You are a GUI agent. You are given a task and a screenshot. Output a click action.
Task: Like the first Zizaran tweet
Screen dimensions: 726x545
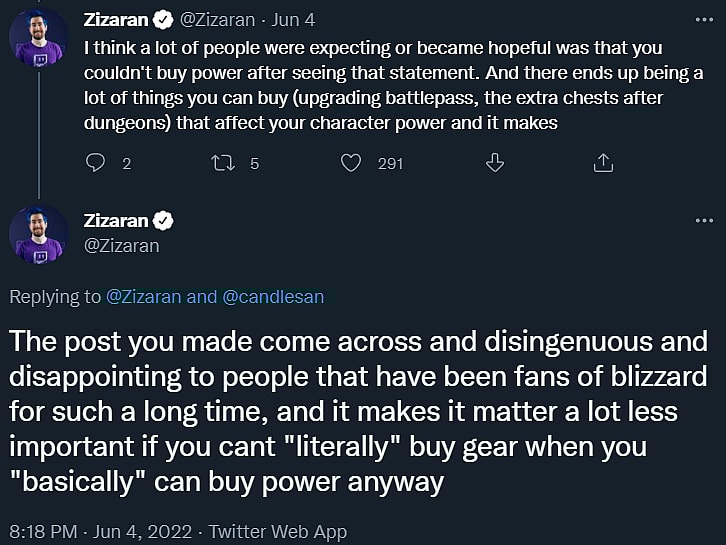click(x=350, y=162)
